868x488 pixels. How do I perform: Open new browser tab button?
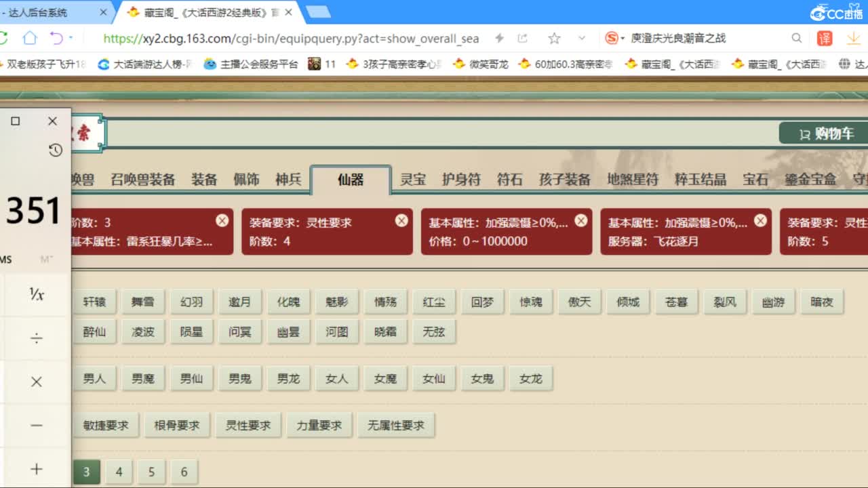point(318,12)
